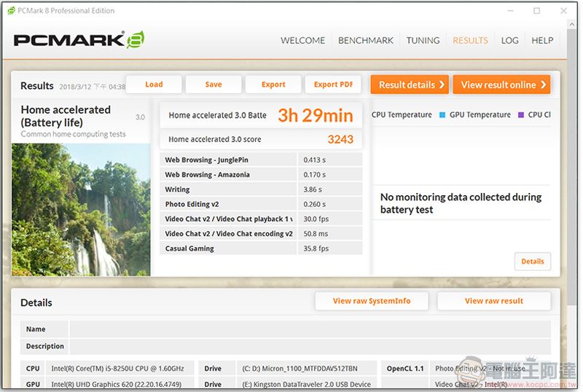Image resolution: width=583 pixels, height=392 pixels.
Task: Open the LOG tab
Action: click(x=510, y=41)
